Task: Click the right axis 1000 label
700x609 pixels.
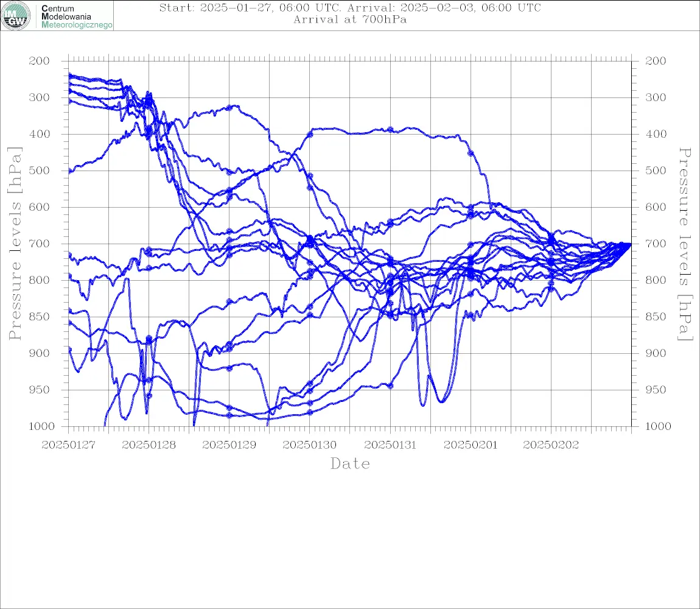Action: pyautogui.click(x=659, y=426)
